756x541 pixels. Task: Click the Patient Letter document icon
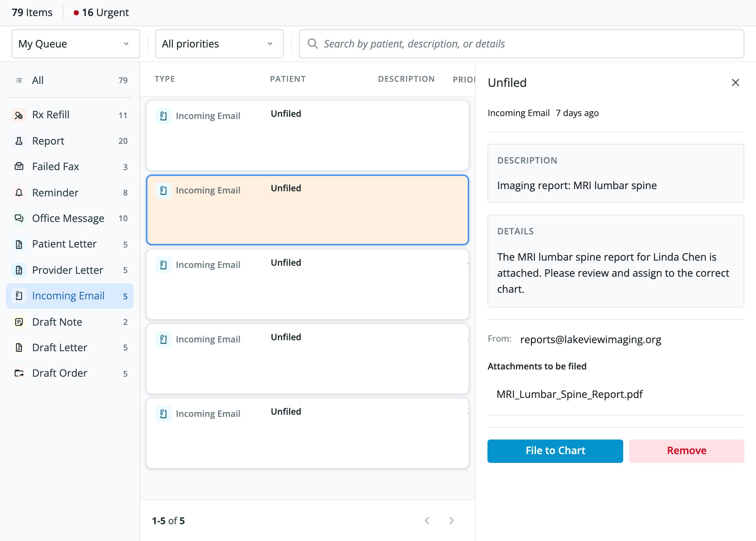coord(19,244)
